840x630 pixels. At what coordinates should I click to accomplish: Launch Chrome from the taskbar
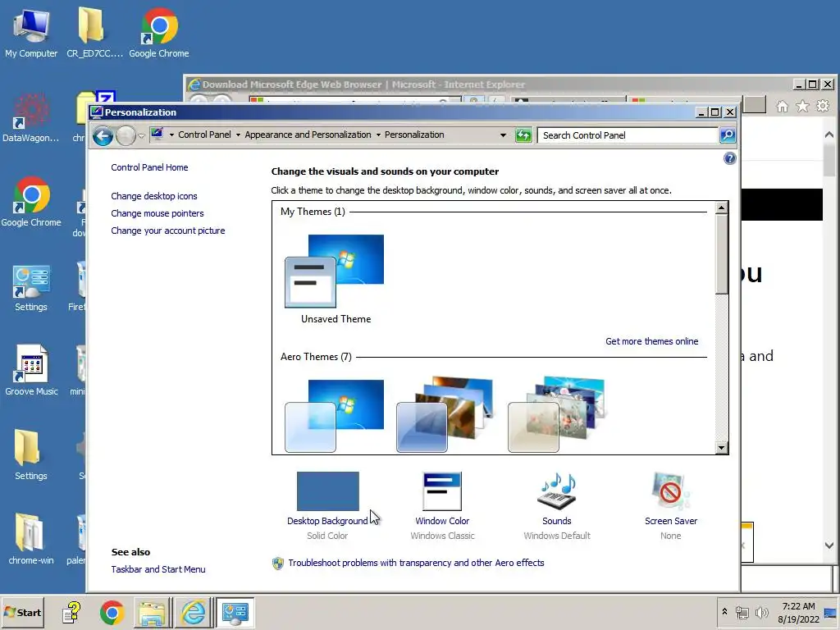click(x=112, y=613)
